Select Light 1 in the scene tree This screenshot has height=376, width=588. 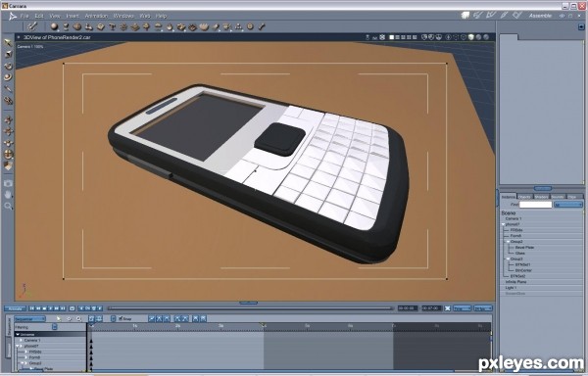click(511, 288)
